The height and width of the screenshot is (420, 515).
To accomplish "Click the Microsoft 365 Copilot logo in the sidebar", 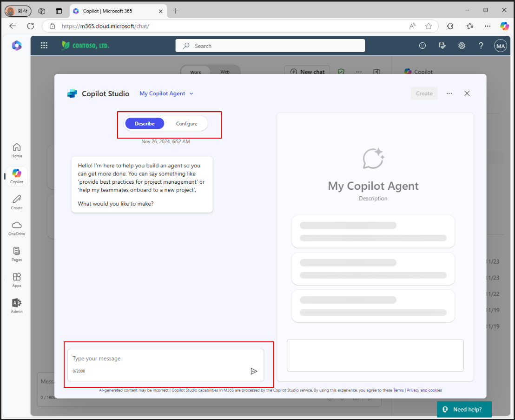I will tap(17, 46).
